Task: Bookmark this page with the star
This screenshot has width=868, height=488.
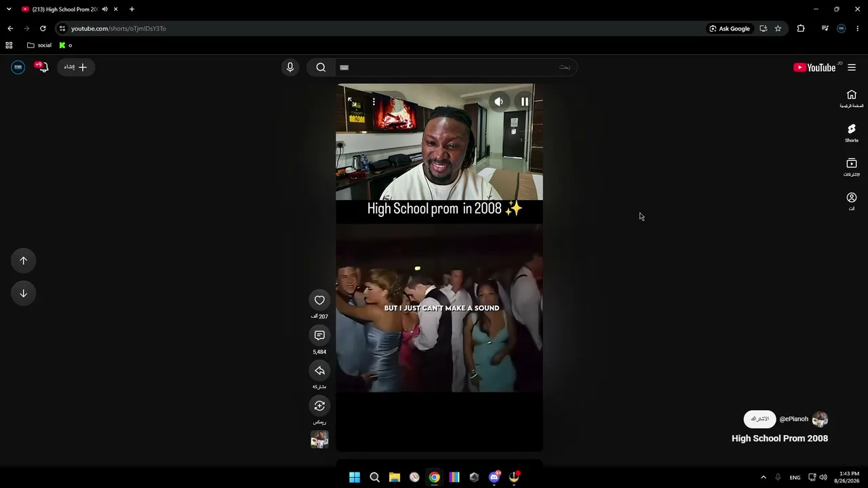Action: click(778, 28)
